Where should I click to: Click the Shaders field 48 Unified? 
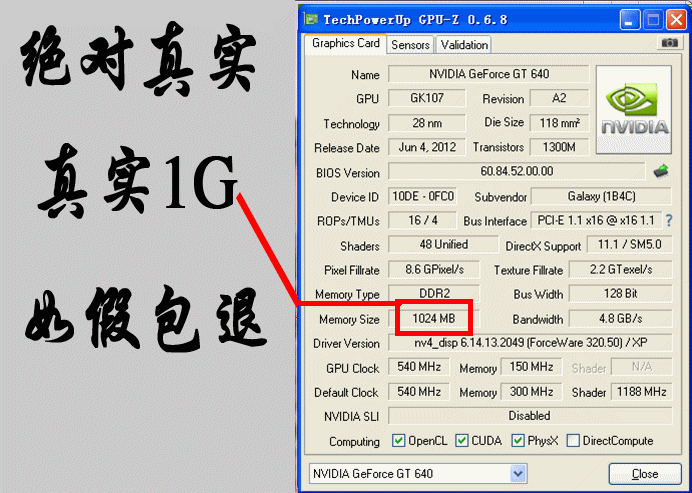click(x=443, y=245)
